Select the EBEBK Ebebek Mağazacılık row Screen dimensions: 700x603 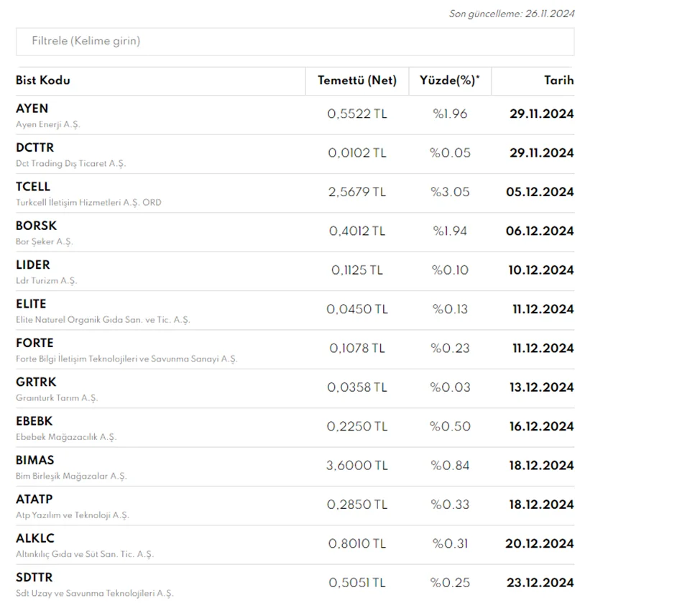[34, 421]
